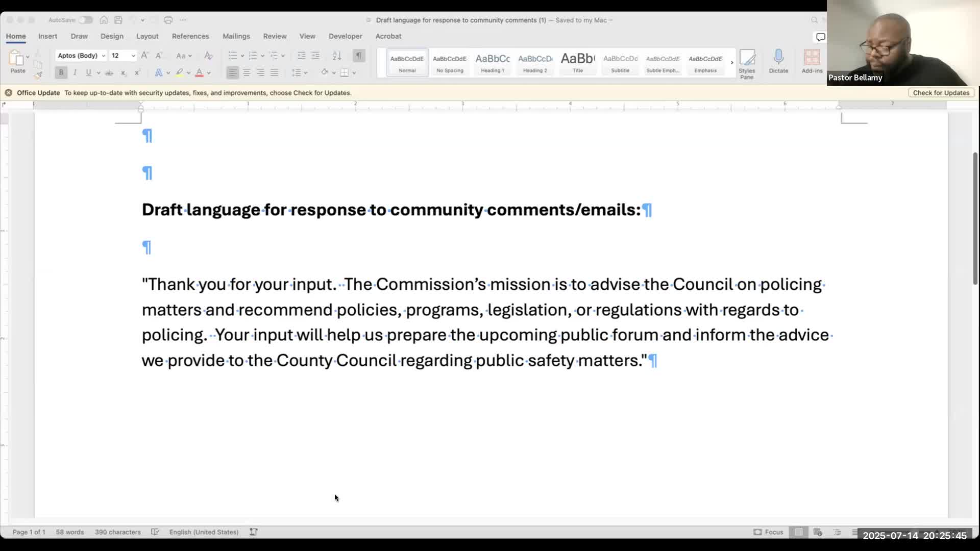
Task: Click the Clear All Formatting icon
Action: pyautogui.click(x=208, y=56)
